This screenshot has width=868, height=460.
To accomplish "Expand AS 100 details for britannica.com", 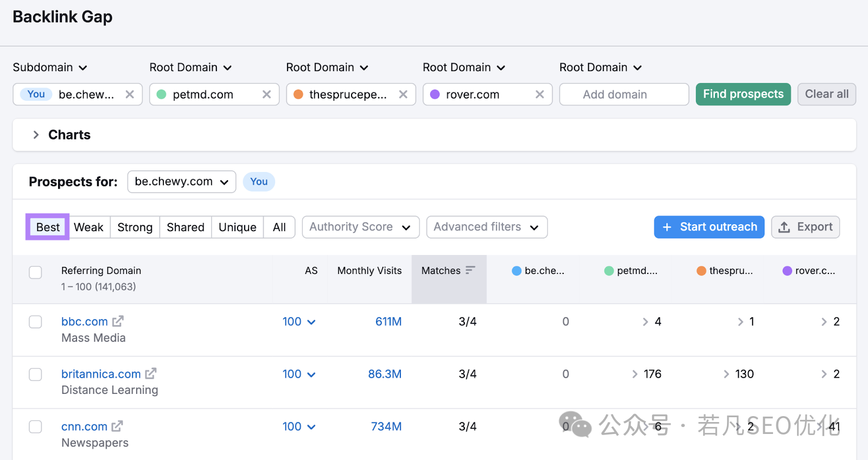I will point(299,374).
